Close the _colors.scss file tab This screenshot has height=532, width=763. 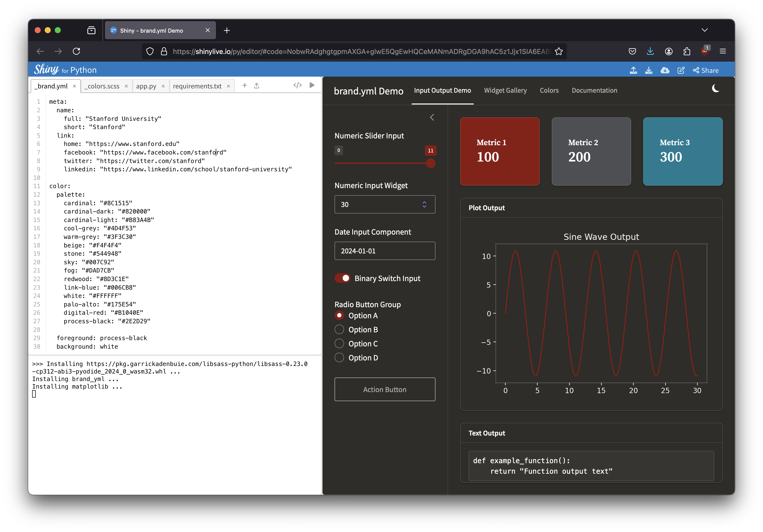pos(126,86)
